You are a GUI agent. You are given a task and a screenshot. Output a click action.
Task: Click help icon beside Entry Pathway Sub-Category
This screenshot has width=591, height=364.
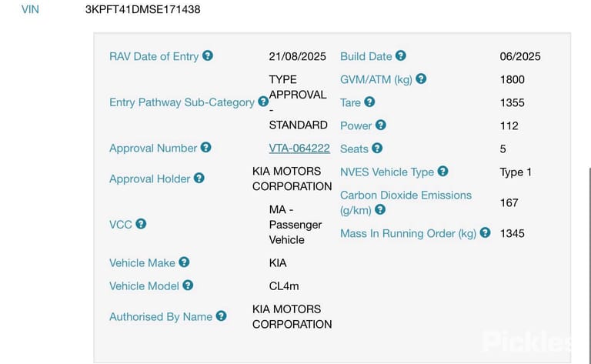click(x=263, y=102)
